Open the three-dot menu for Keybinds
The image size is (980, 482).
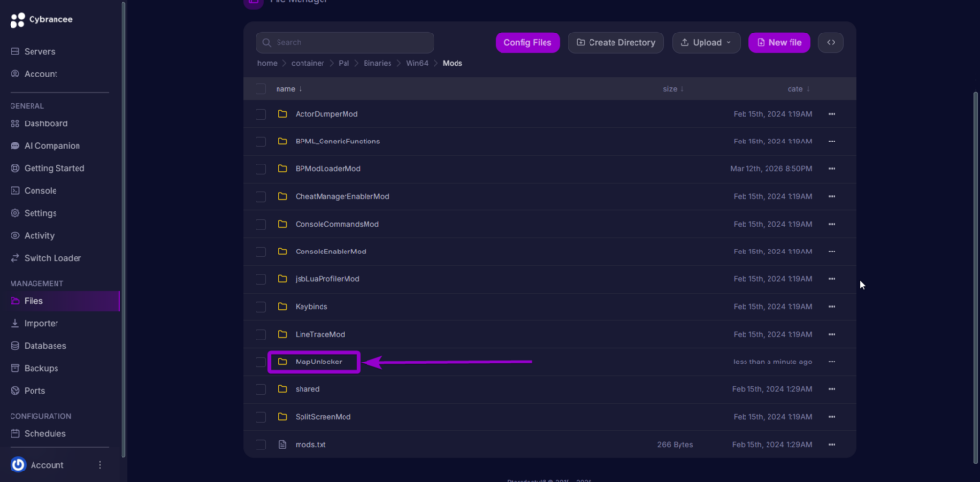(832, 307)
